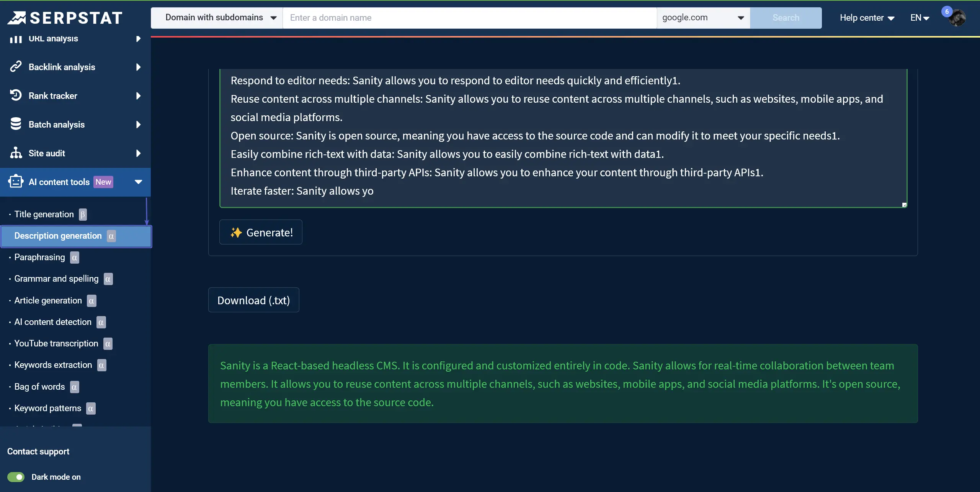The height and width of the screenshot is (492, 980).
Task: Expand the Rank tracker submenu arrow
Action: [138, 96]
